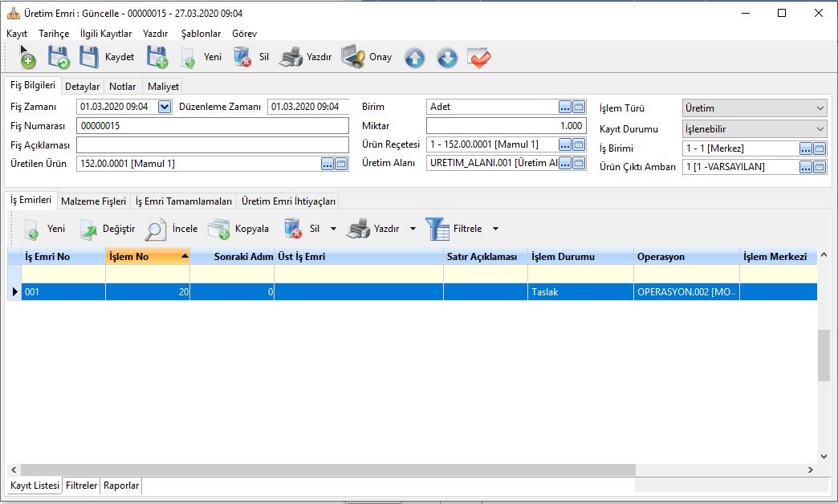The image size is (838, 504).
Task: Open the Yazdır menu in menu bar
Action: pyautogui.click(x=155, y=34)
